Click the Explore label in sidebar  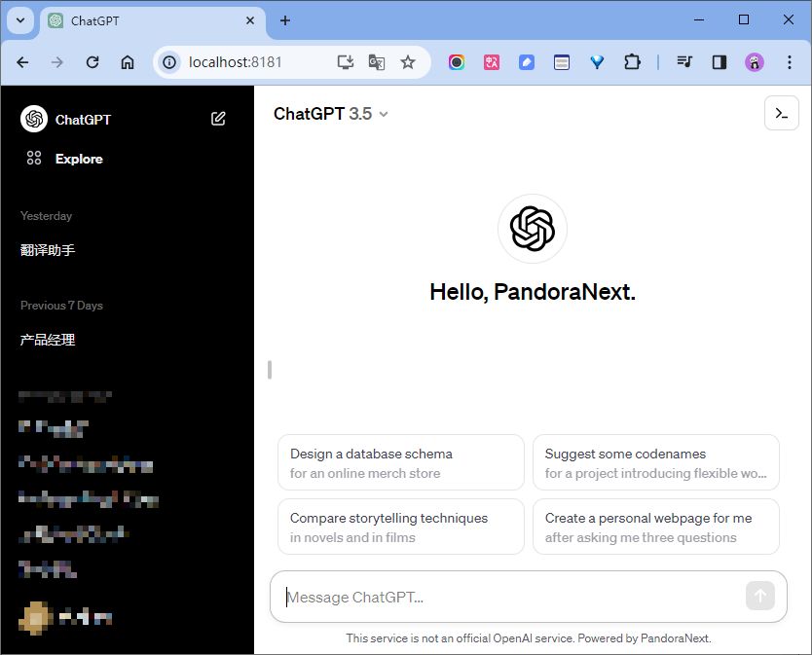(x=79, y=159)
